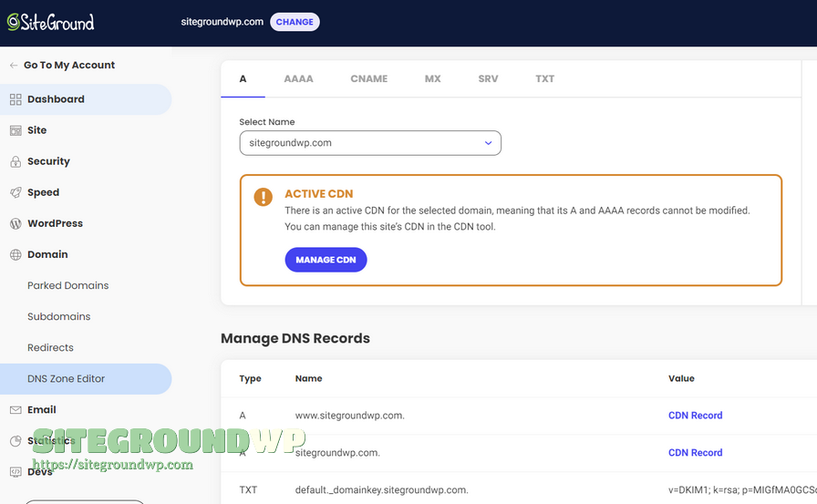Click the CHANGE site button
The width and height of the screenshot is (817, 504).
[295, 22]
